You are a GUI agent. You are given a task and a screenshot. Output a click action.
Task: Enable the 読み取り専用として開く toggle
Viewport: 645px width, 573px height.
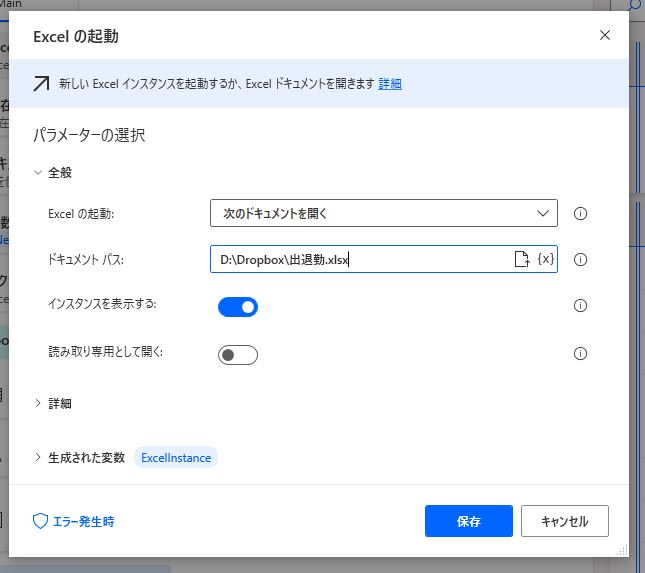238,355
